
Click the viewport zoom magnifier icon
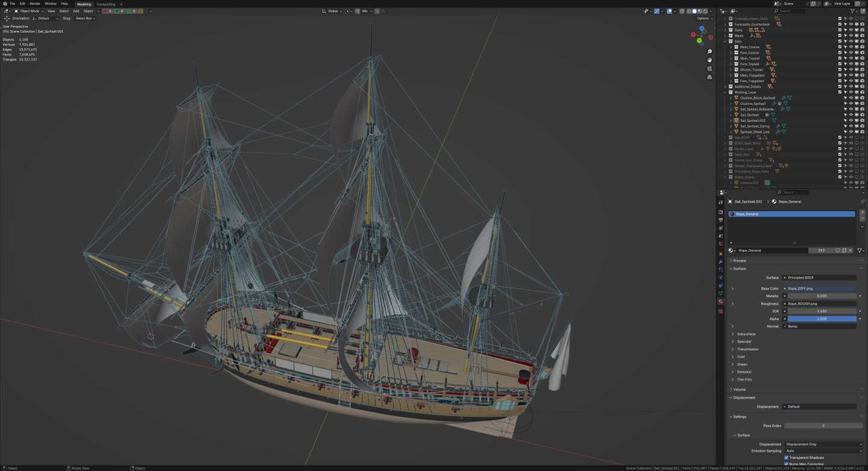point(709,51)
